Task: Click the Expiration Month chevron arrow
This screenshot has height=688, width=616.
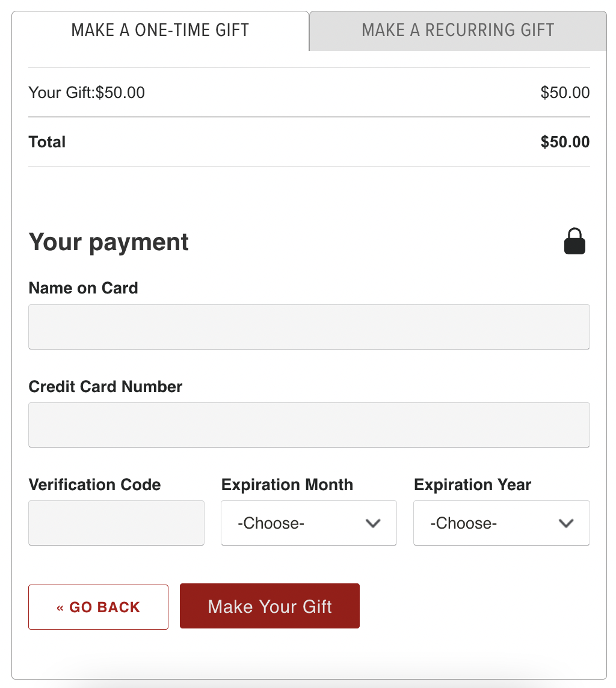Action: [x=374, y=523]
